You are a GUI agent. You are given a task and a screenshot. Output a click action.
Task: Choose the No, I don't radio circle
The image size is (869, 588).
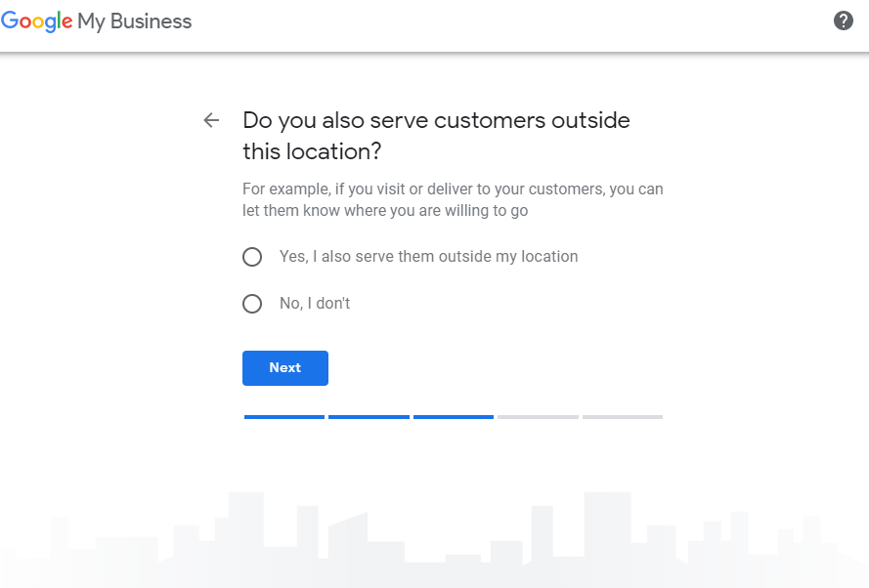point(252,304)
